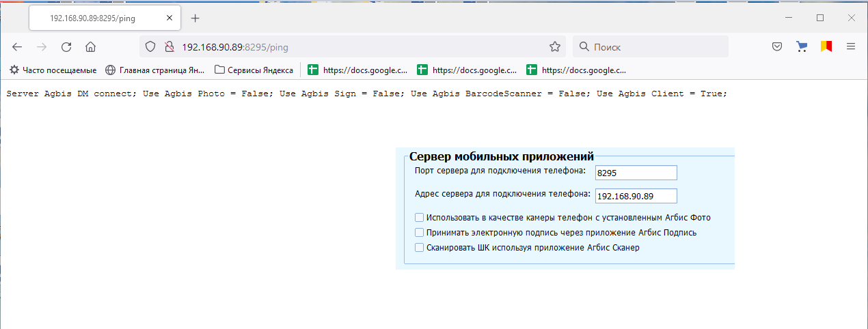The width and height of the screenshot is (868, 329).
Task: Open a new tab with plus button
Action: (x=195, y=18)
